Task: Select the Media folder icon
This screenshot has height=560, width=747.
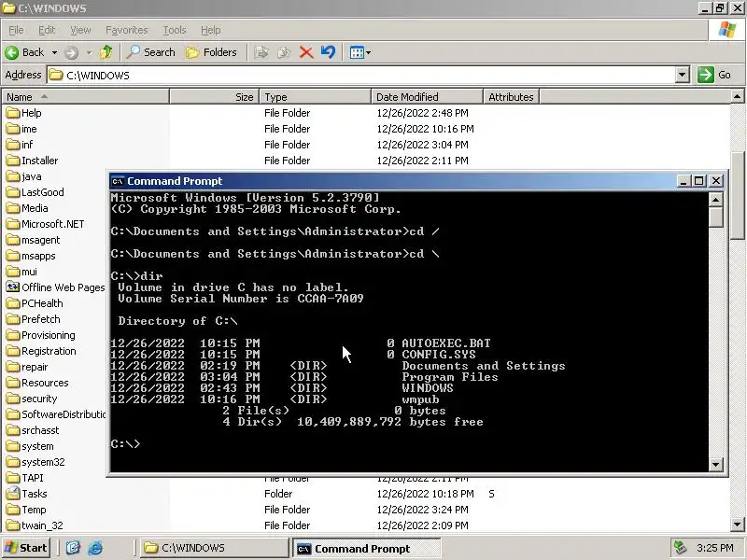Action: point(13,208)
